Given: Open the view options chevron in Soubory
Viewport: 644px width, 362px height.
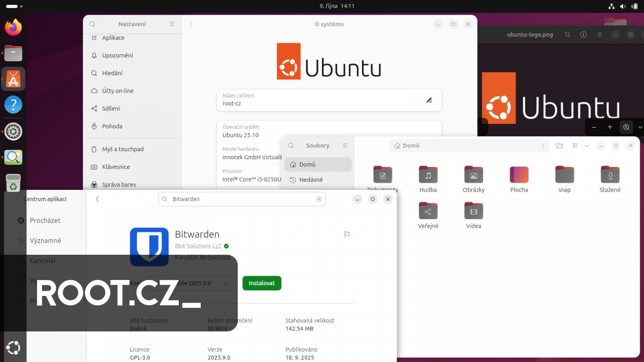Looking at the screenshot, I should coord(587,145).
